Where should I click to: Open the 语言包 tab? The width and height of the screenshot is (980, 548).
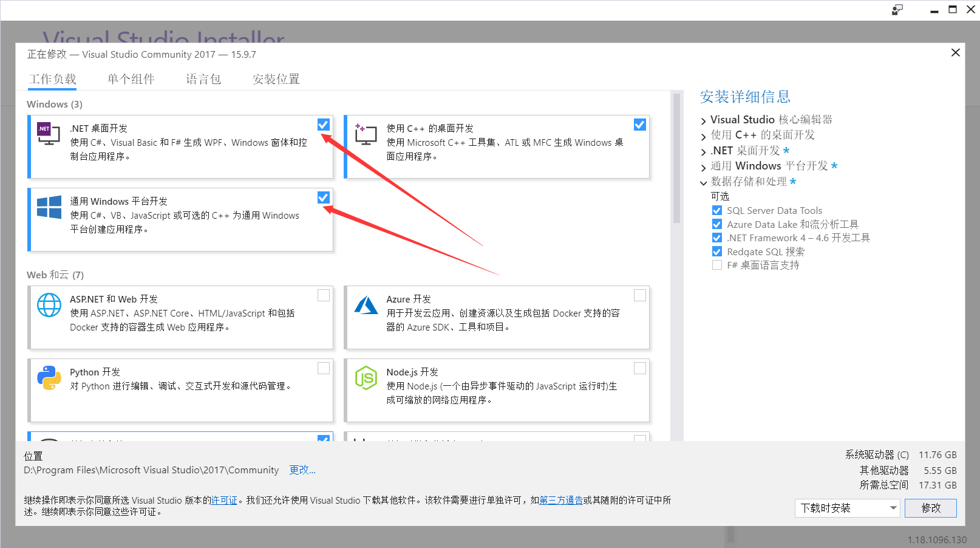pyautogui.click(x=203, y=79)
